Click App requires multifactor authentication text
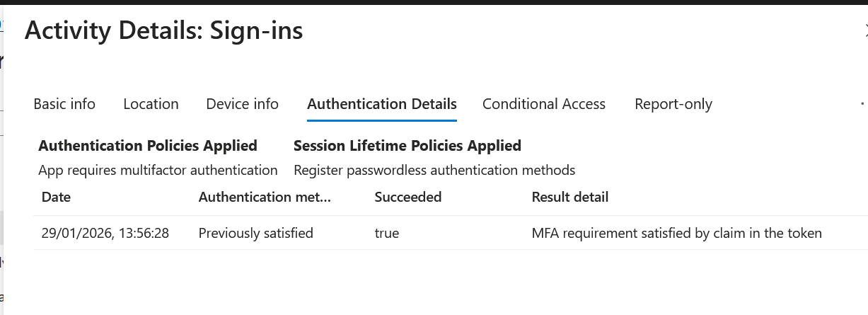Viewport: 868px width, 315px height. 158,170
